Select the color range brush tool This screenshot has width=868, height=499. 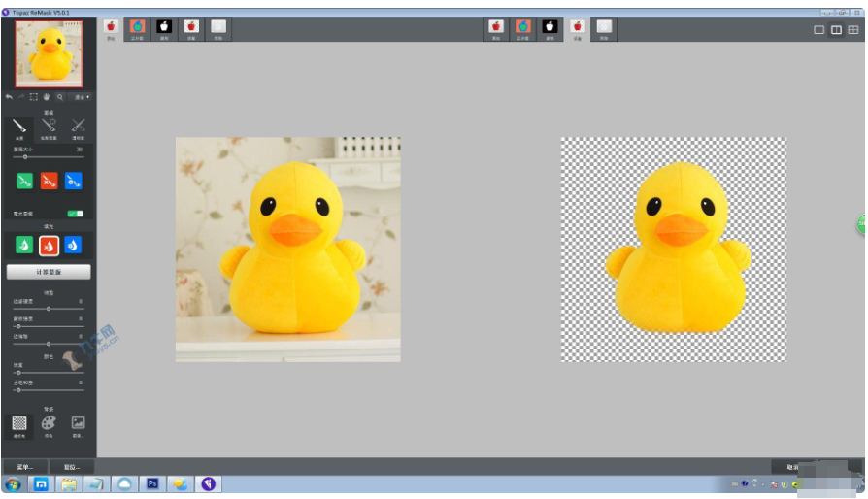coord(49,129)
